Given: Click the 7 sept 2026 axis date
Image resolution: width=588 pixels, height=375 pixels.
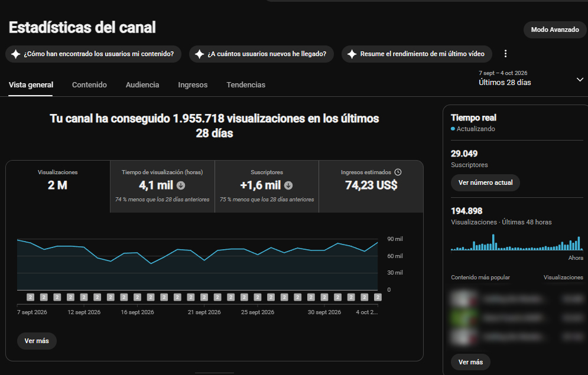Looking at the screenshot, I should [x=32, y=312].
